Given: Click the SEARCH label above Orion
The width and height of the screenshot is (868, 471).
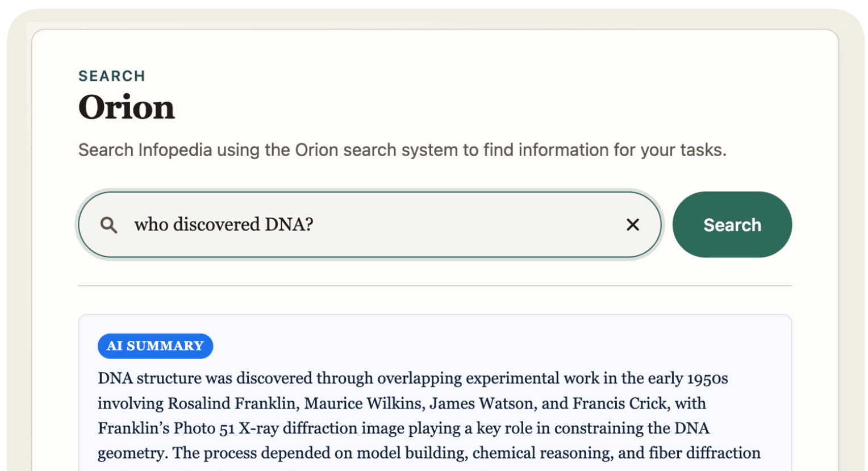Looking at the screenshot, I should [112, 76].
